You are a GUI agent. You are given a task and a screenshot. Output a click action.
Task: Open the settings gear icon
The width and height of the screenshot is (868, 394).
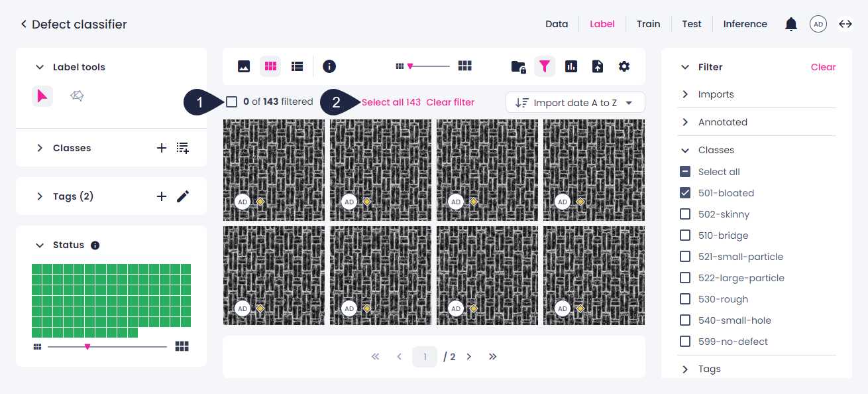pos(624,66)
